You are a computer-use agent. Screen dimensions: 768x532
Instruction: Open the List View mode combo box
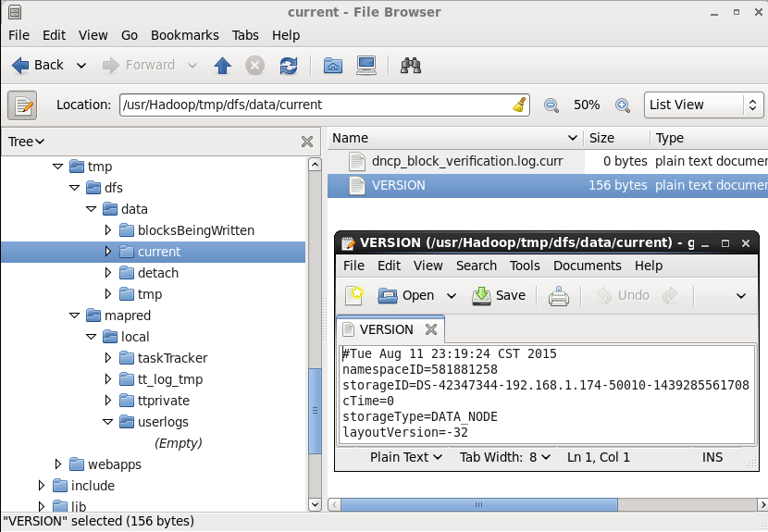click(x=704, y=105)
